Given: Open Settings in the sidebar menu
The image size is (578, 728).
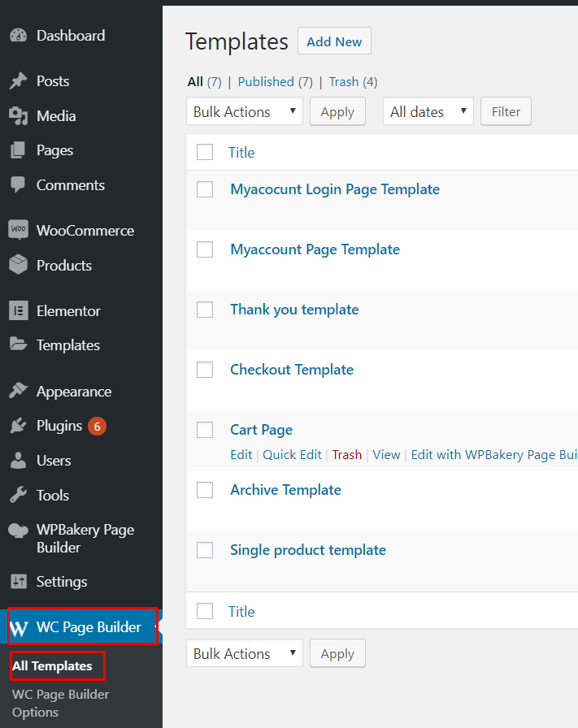Looking at the screenshot, I should 62,582.
